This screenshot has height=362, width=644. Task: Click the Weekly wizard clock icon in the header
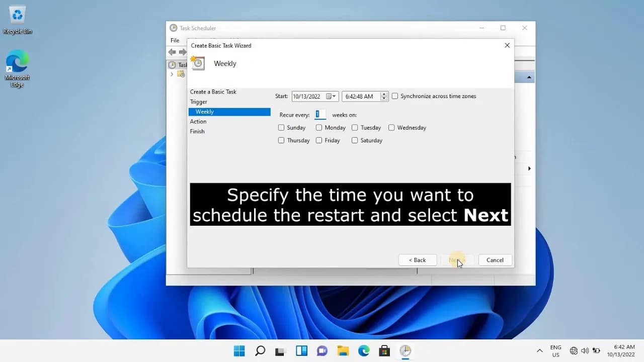click(x=197, y=63)
